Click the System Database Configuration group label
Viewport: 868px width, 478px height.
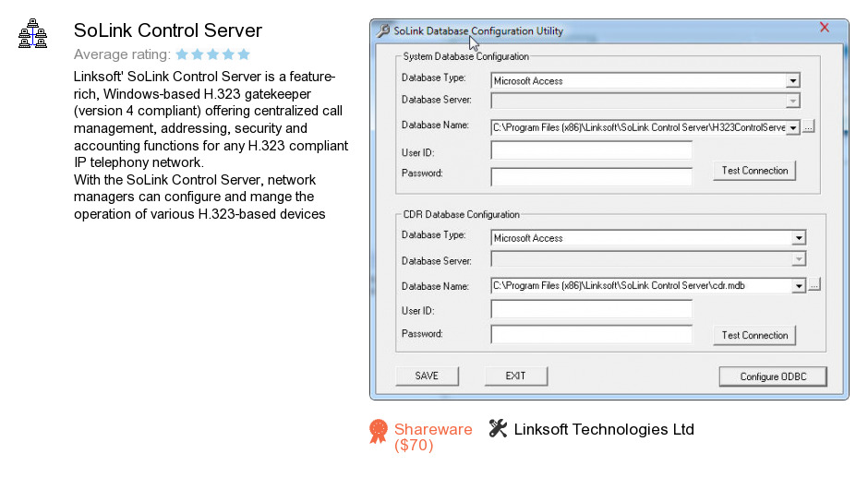tap(465, 56)
